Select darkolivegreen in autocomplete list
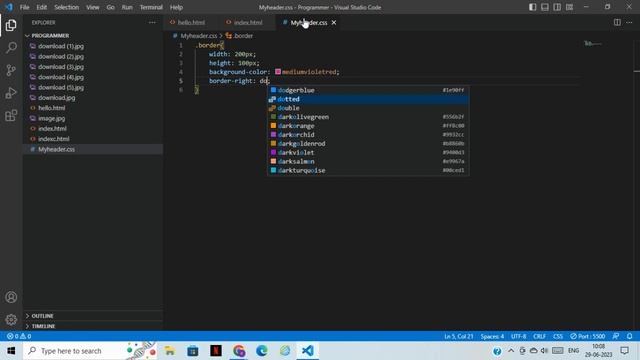Viewport: 640px width, 360px height. [x=368, y=117]
